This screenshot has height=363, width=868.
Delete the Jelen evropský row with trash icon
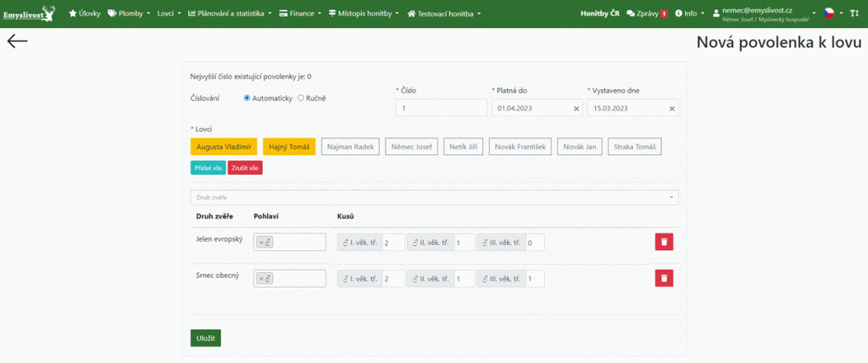pos(664,243)
